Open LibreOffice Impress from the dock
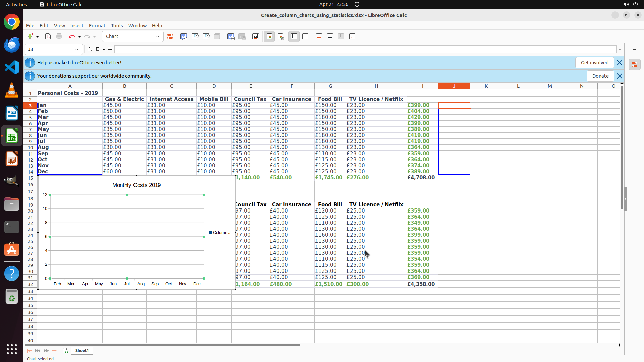This screenshot has height=362, width=644. 12,159
